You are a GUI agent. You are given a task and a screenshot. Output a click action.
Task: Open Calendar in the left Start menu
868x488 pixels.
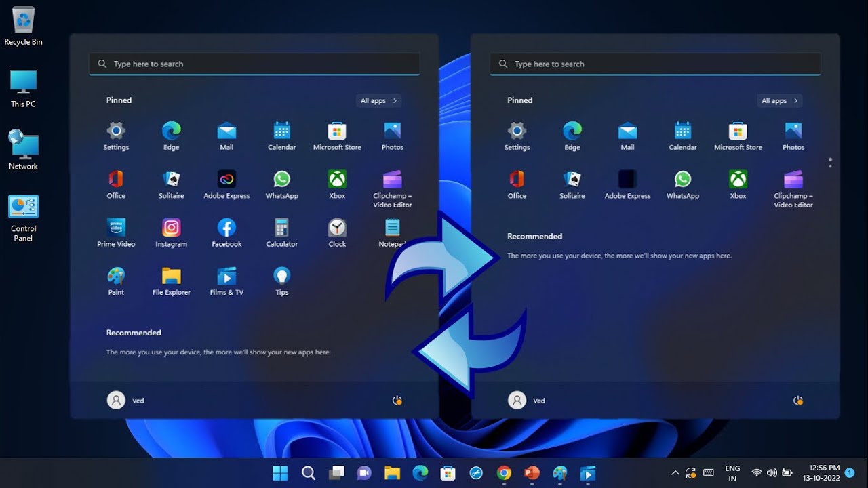click(x=281, y=136)
